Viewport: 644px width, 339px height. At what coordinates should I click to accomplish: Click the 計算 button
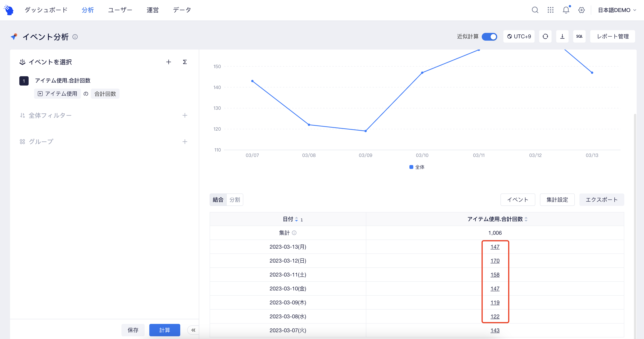pos(165,330)
